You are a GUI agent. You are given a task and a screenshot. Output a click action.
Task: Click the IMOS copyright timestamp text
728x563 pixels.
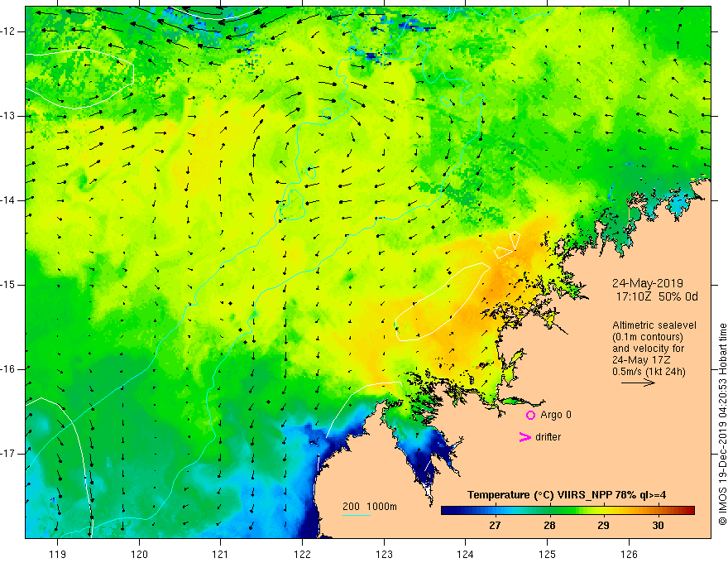point(722,425)
